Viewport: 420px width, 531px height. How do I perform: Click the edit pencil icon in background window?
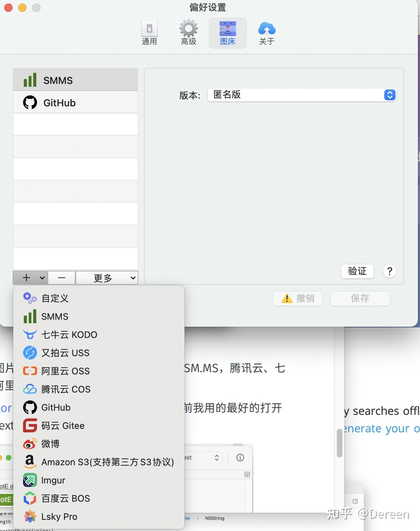tap(355, 501)
